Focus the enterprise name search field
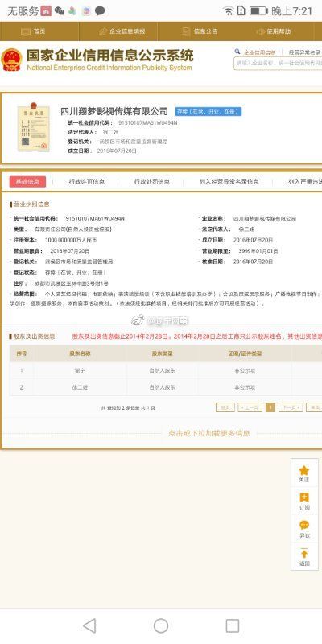The width and height of the screenshot is (322, 644). 278,63
